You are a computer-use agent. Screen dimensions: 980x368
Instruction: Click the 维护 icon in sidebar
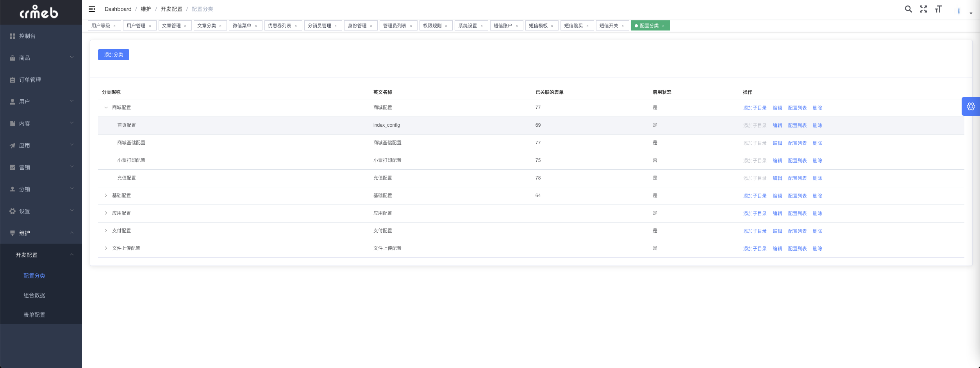[12, 233]
